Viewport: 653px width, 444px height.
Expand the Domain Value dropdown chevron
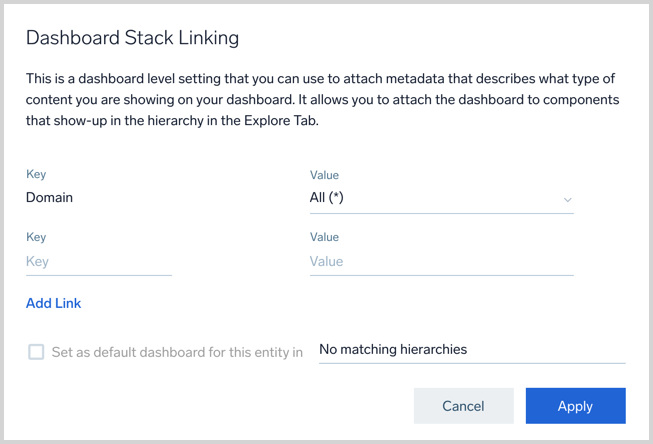coord(567,199)
